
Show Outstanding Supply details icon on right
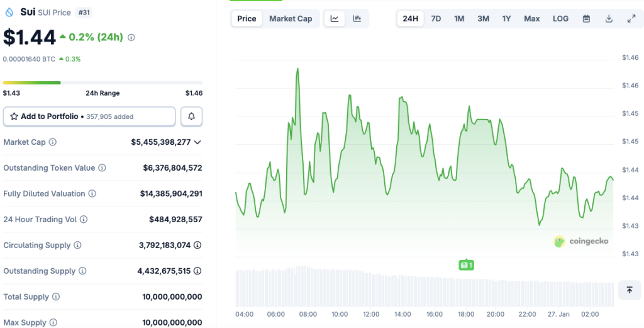pos(197,271)
